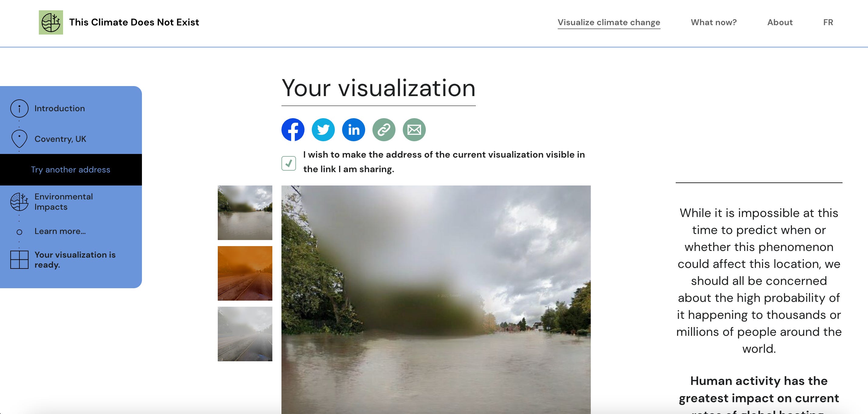Open Learn more… sidebar step
Image resolution: width=868 pixels, height=414 pixels.
60,231
